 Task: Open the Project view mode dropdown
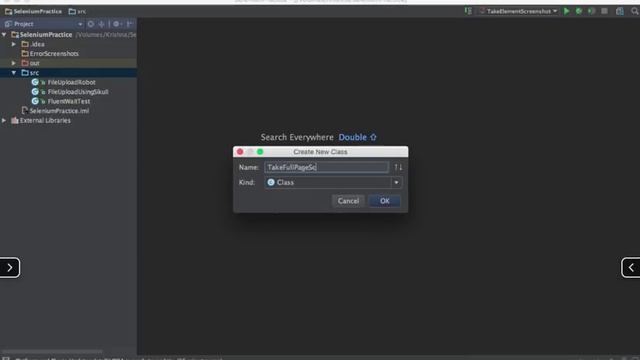[x=80, y=24]
